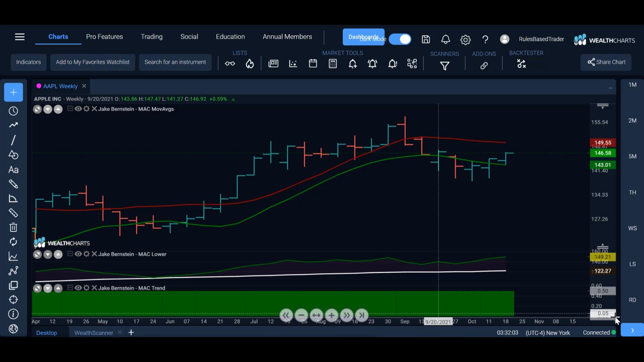Switch to the Desktop workspace tab
The width and height of the screenshot is (644, 362).
[47, 333]
